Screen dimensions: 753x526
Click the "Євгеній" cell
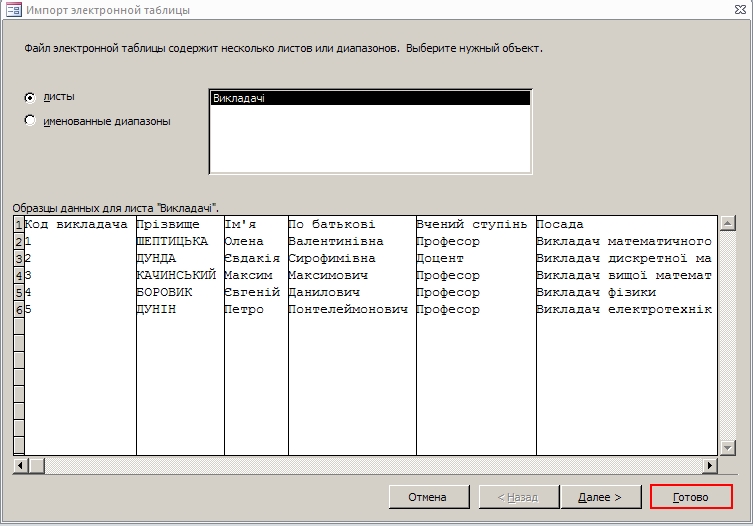click(256, 292)
